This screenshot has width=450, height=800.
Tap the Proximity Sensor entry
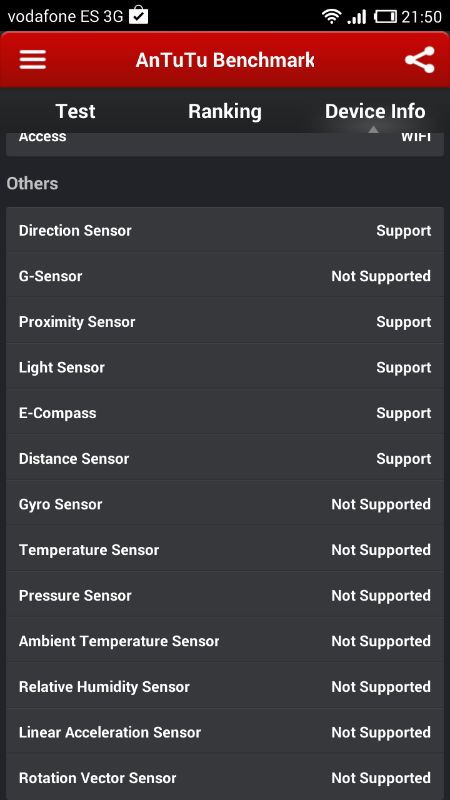(x=225, y=321)
